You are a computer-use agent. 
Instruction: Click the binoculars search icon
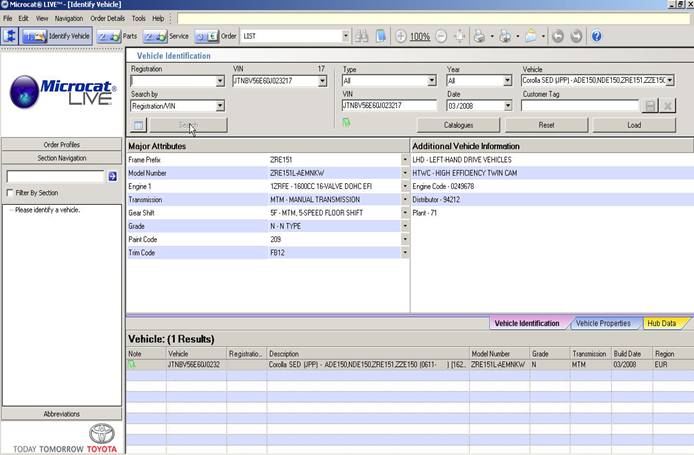tap(361, 36)
